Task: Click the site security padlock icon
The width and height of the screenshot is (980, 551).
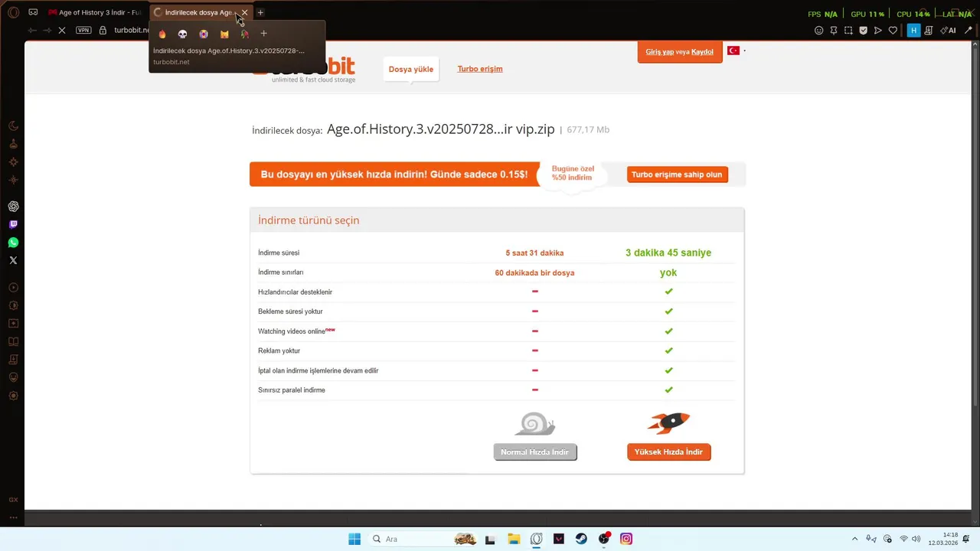Action: [x=103, y=31]
